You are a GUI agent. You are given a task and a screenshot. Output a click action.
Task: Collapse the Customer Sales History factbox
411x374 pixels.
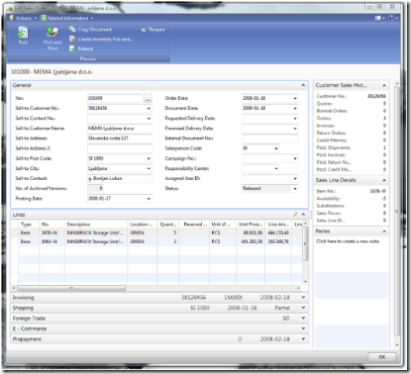pyautogui.click(x=384, y=85)
